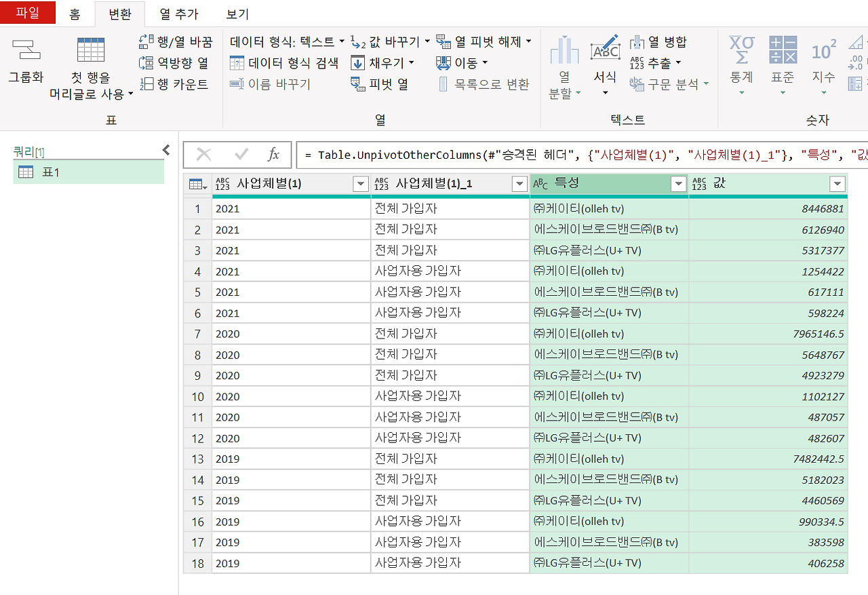868x595 pixels.
Task: Click the cell with value 7482442.5
Action: (x=768, y=459)
